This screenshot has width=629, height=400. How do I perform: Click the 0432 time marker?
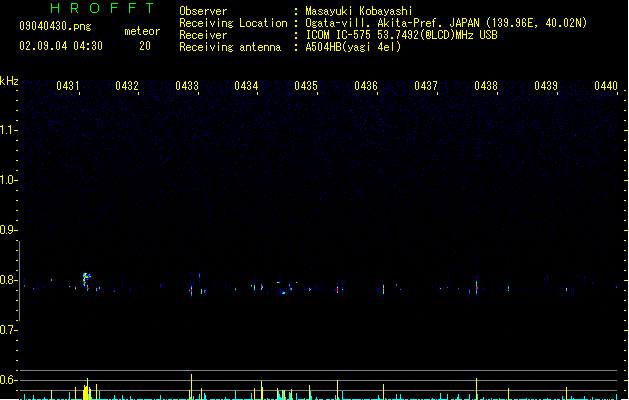tap(127, 85)
